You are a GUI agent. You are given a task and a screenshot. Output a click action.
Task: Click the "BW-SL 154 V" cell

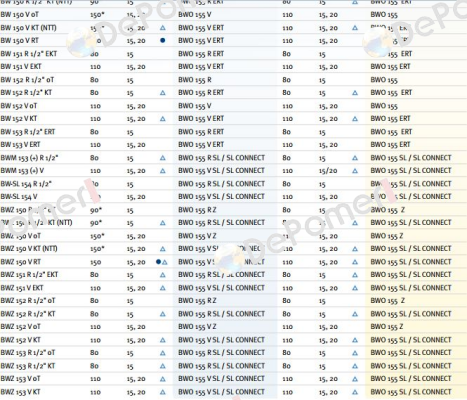click(19, 196)
